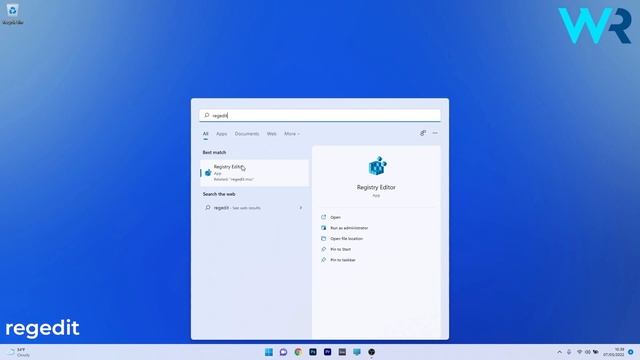
Task: Show hidden system tray icons
Action: coord(559,352)
